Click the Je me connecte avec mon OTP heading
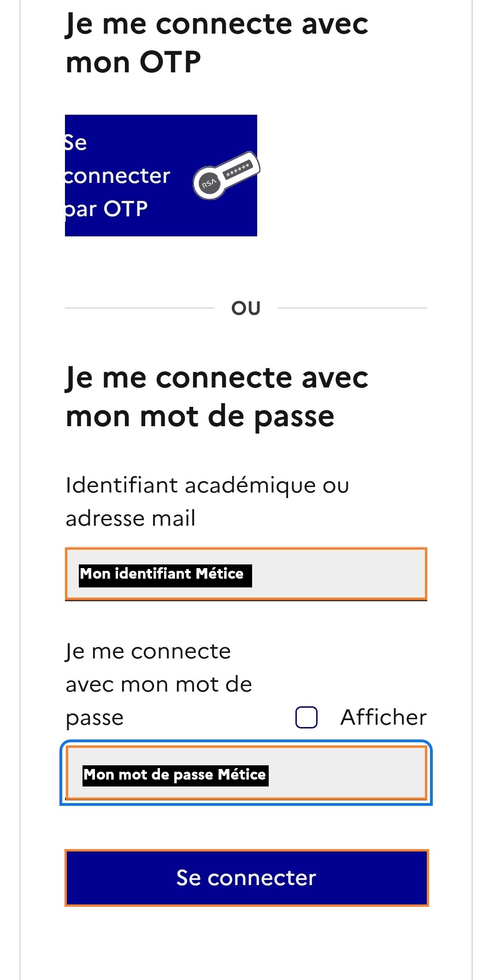This screenshot has width=495, height=980. click(217, 43)
